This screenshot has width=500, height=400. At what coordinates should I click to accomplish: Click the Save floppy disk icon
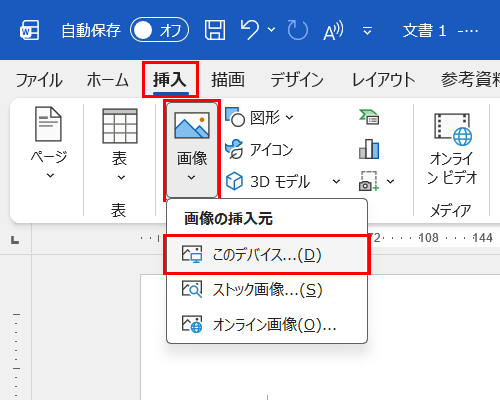point(215,30)
